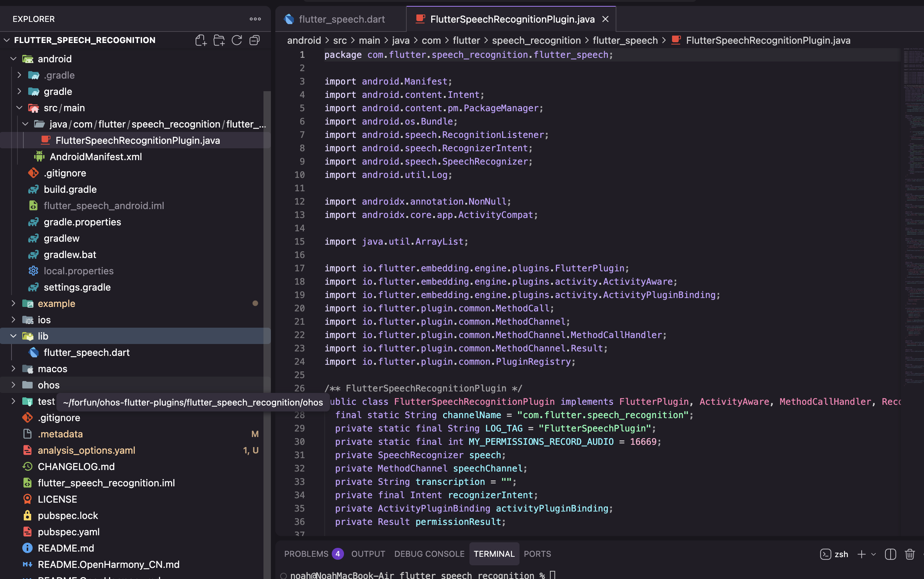
Task: Open the PROBLEMS panel tab
Action: point(306,554)
